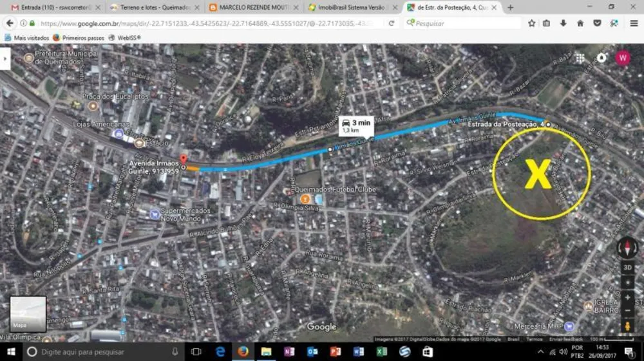644x361 pixels.
Task: Switch to the Terreno e lotes tab
Action: click(x=155, y=7)
